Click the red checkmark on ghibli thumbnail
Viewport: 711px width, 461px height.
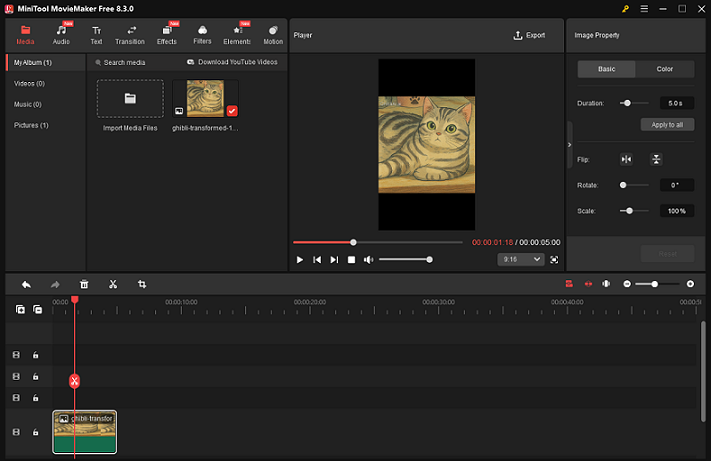coord(232,111)
